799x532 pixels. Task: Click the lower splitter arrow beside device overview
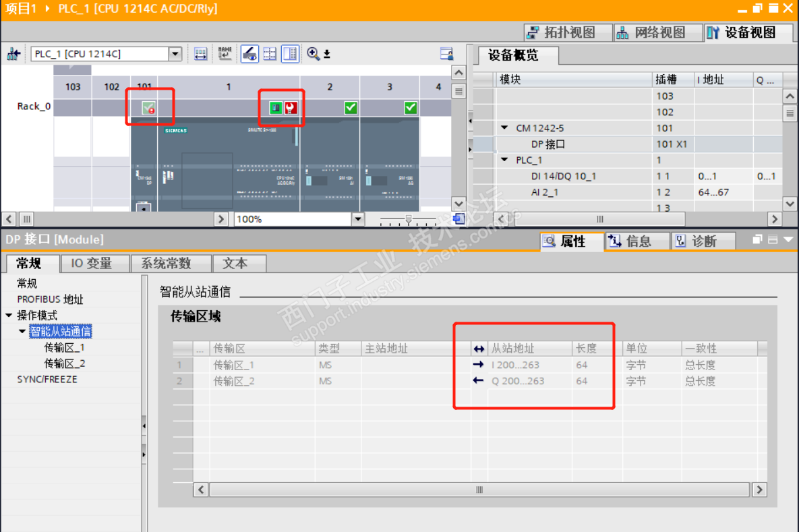pos(470,149)
